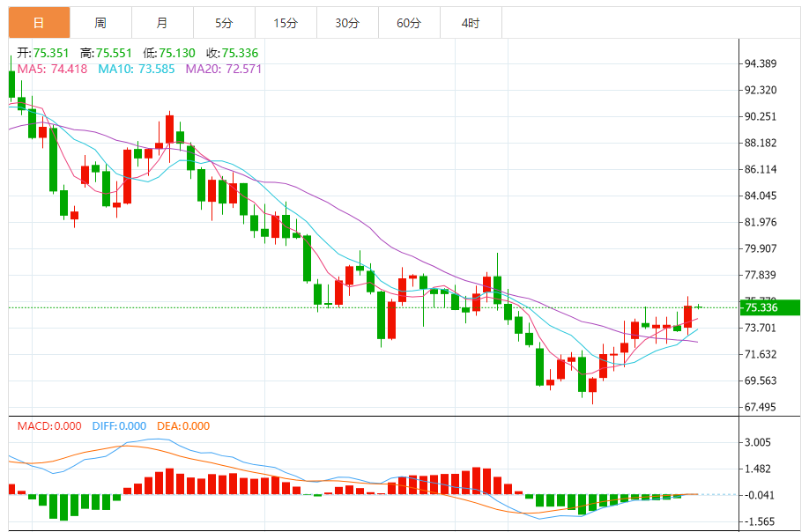This screenshot has height=532, width=809.
Task: Click the 84.045 price axis label
Action: [x=761, y=196]
